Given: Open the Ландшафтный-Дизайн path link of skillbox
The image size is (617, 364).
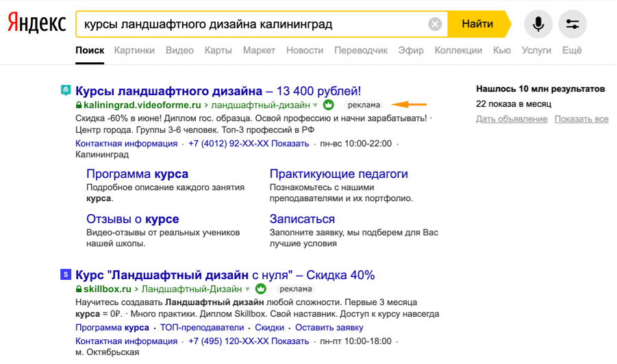Looking at the screenshot, I should pos(192,289).
